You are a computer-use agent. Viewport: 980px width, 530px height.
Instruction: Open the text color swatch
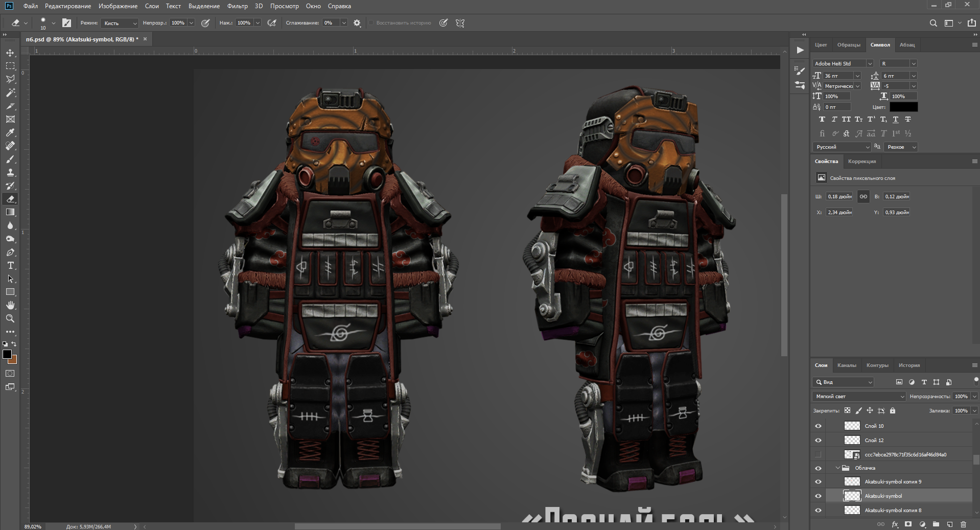(x=903, y=107)
